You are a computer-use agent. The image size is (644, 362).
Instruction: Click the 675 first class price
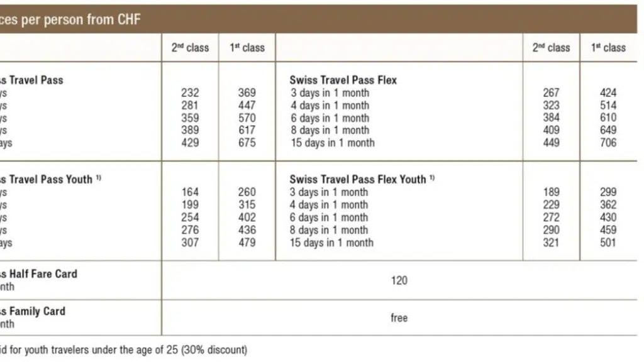247,143
